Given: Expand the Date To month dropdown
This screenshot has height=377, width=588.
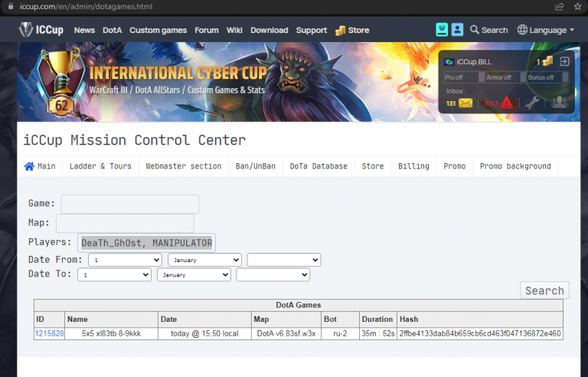Looking at the screenshot, I should coord(194,274).
